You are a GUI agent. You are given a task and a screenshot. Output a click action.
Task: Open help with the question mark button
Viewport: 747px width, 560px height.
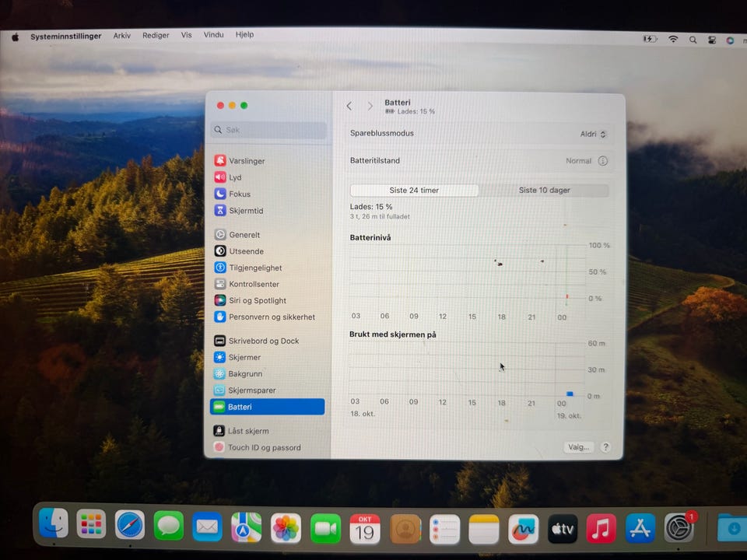(605, 447)
